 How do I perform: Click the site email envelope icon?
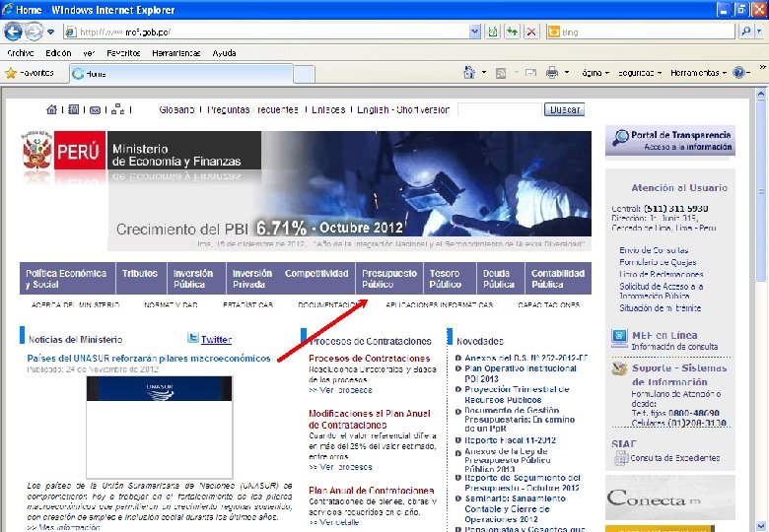tap(96, 110)
